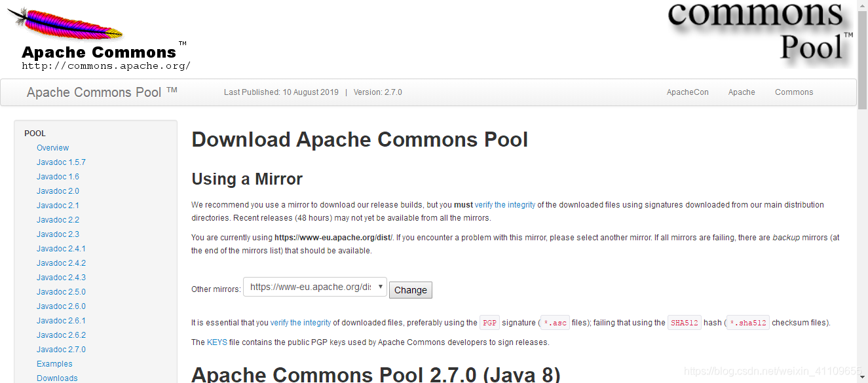This screenshot has height=383, width=868.
Task: Open the ApacheCon menu
Action: coord(687,92)
